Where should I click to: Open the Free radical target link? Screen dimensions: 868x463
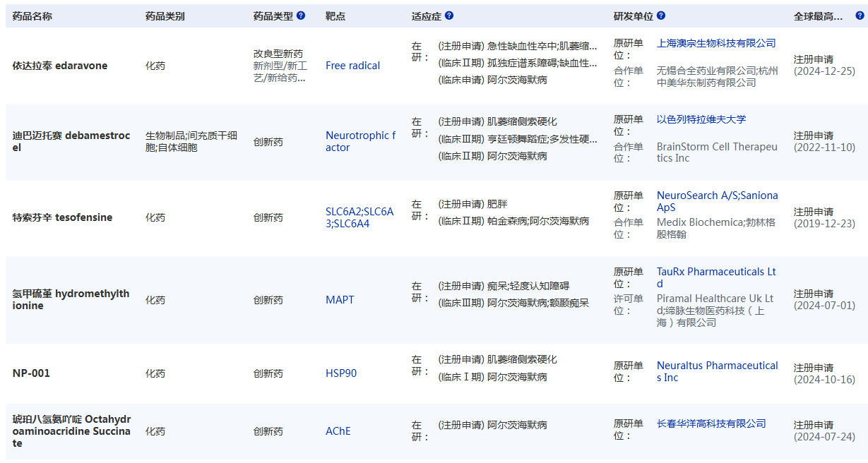[x=352, y=66]
